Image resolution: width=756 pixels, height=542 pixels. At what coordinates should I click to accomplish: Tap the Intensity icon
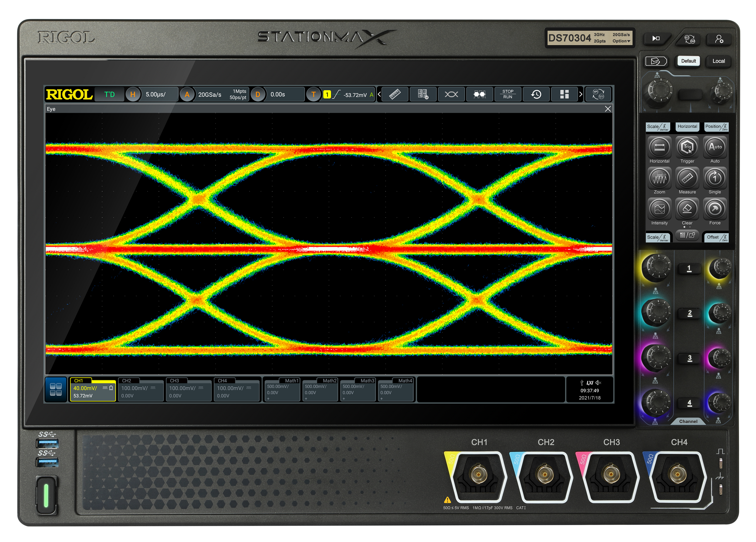(659, 209)
